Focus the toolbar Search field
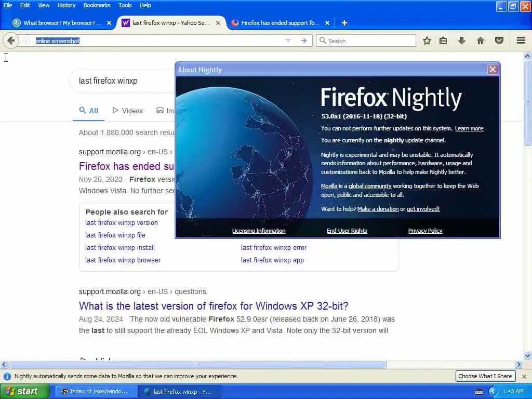Viewport: 532px width, 399px height. point(366,41)
